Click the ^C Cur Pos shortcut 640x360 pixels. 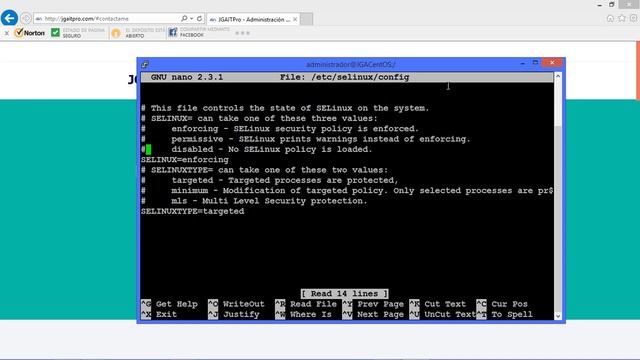pos(502,304)
